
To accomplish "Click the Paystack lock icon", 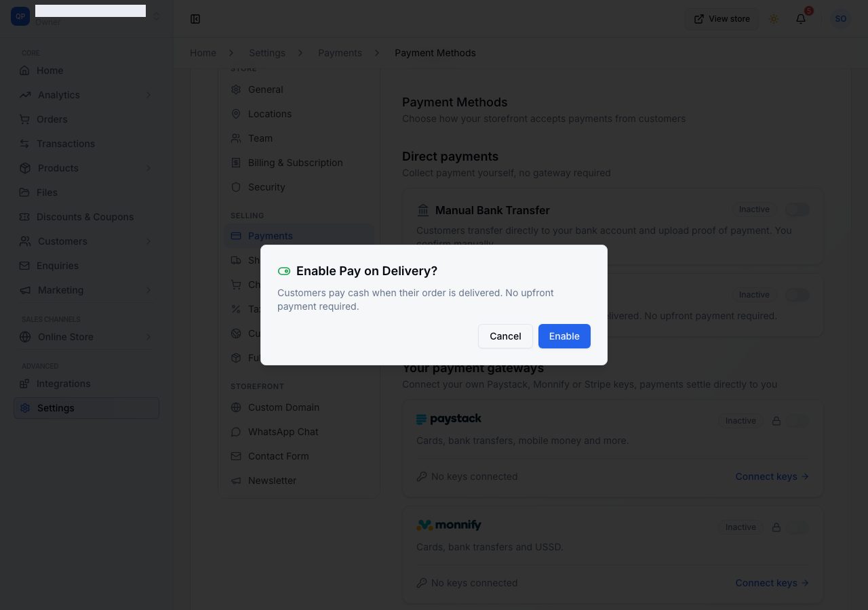I will point(776,421).
